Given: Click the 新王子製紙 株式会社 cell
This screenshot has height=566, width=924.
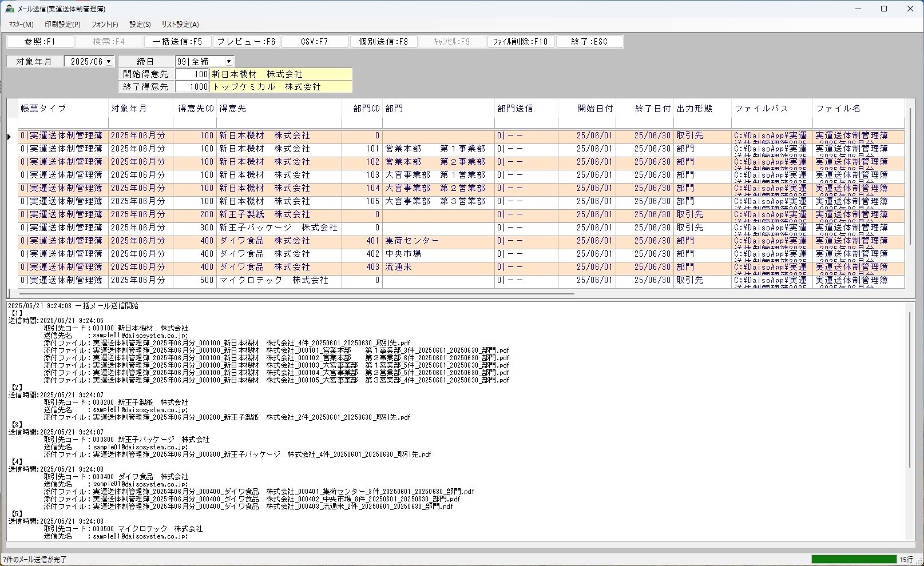Looking at the screenshot, I should pyautogui.click(x=279, y=215).
